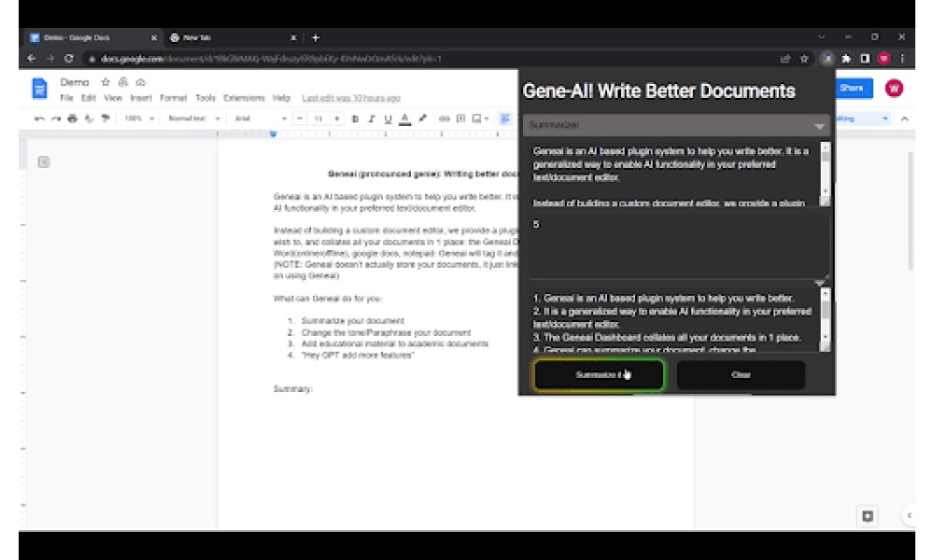Pick a highlight color

click(422, 119)
